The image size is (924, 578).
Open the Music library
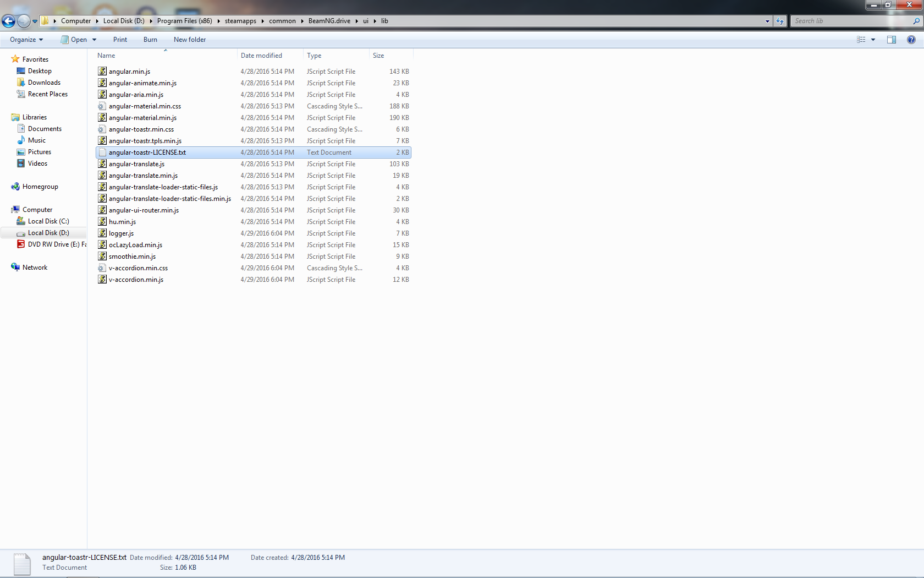click(x=36, y=140)
